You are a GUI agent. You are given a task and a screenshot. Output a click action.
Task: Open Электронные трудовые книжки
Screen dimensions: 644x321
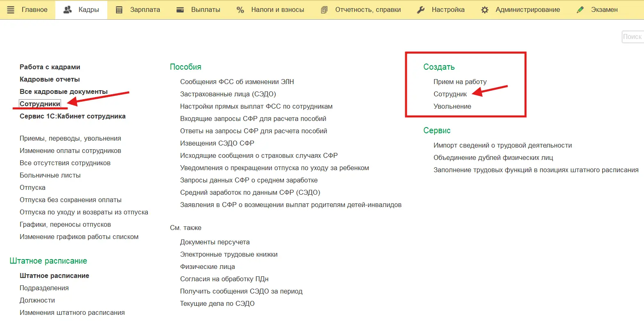point(228,255)
